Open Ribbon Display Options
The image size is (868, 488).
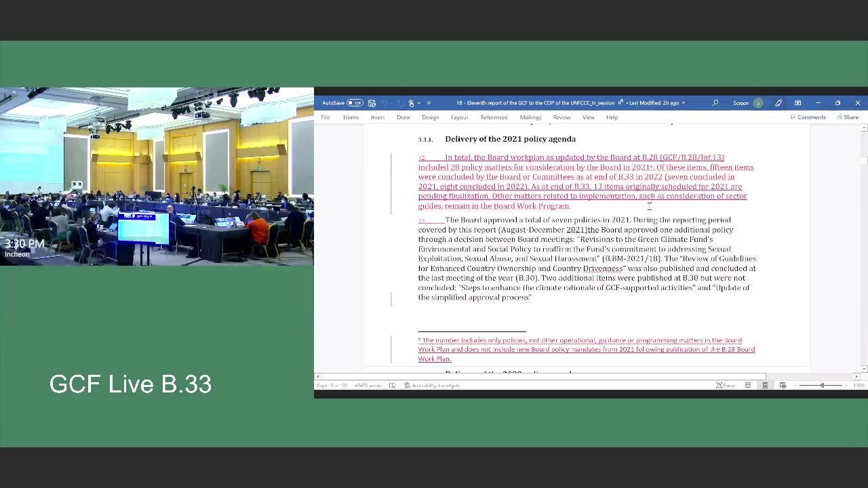798,103
